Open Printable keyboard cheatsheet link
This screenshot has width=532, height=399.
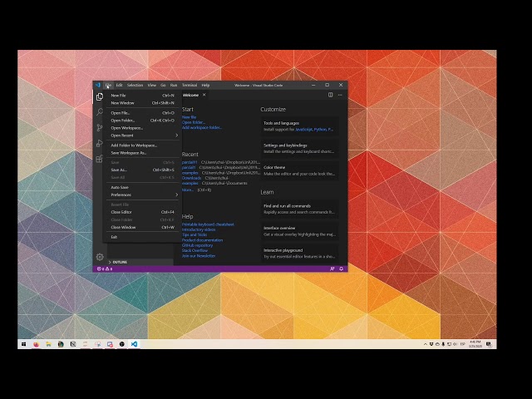208,224
